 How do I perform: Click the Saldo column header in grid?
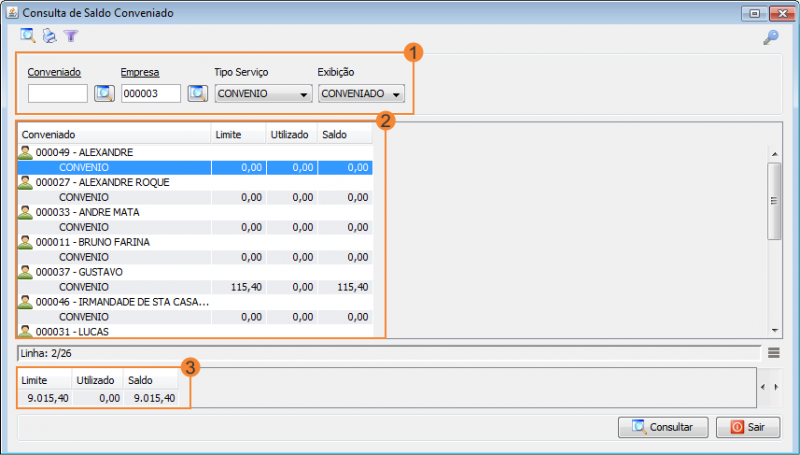click(345, 134)
